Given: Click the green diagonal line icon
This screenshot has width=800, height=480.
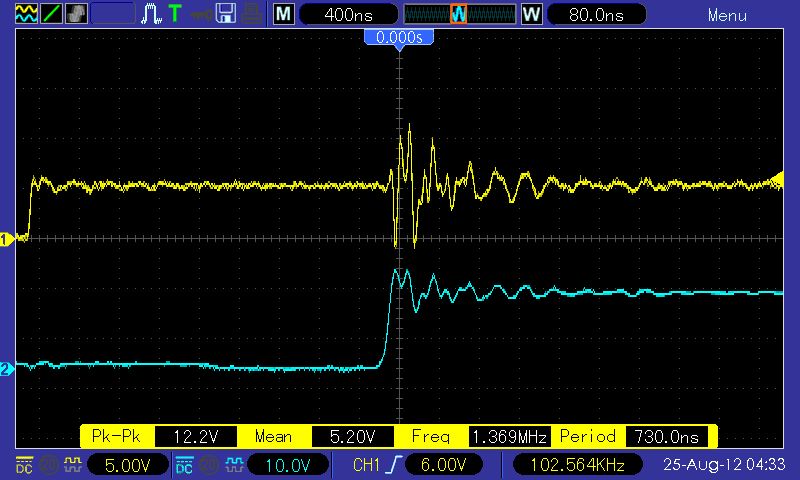Looking at the screenshot, I should (x=51, y=14).
